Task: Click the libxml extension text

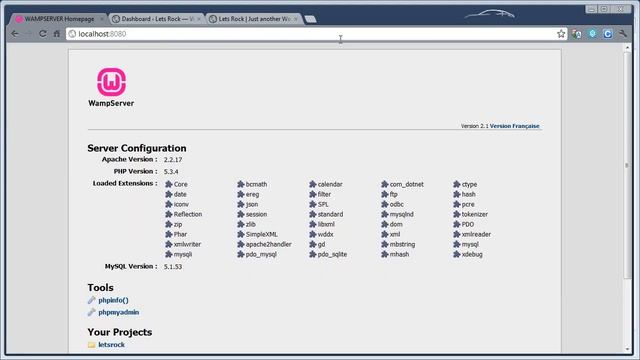Action: click(326, 224)
